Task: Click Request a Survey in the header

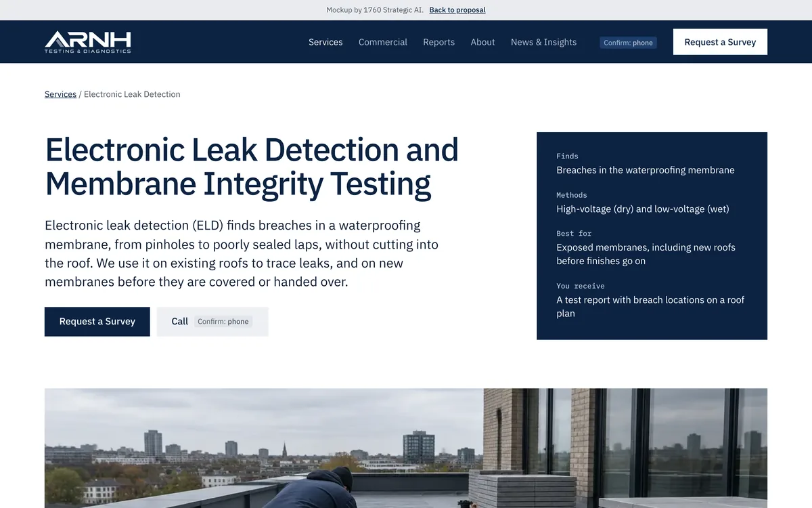Action: [x=720, y=42]
